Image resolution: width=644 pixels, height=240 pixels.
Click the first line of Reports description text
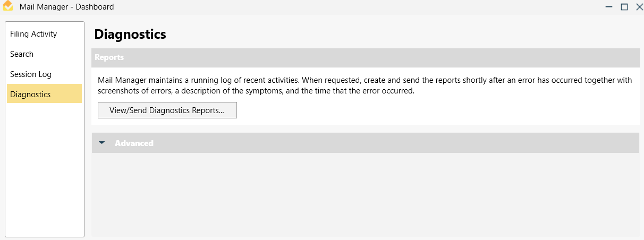coord(365,80)
